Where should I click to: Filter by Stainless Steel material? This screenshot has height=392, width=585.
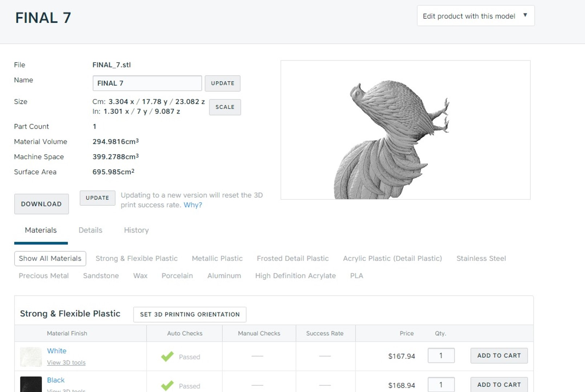[x=481, y=258]
